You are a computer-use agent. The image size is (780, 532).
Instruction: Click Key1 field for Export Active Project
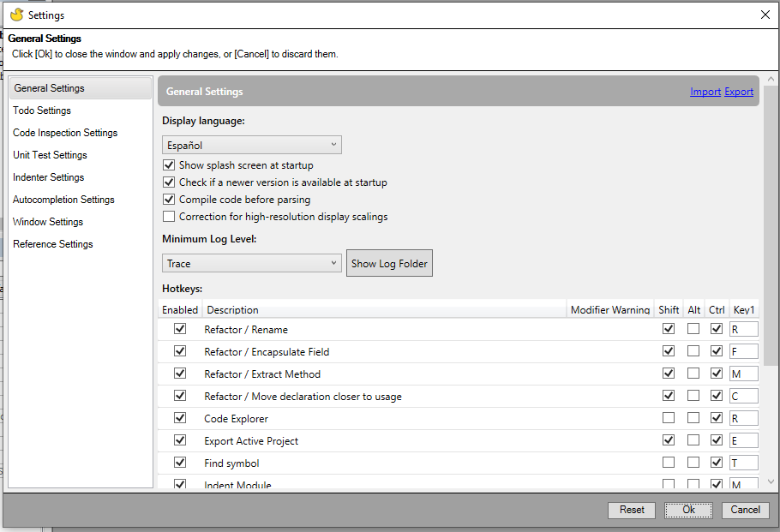[x=744, y=440]
